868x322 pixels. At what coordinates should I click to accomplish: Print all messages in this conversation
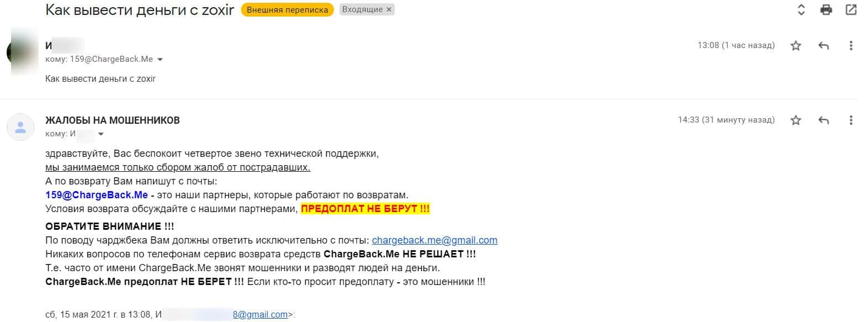826,9
